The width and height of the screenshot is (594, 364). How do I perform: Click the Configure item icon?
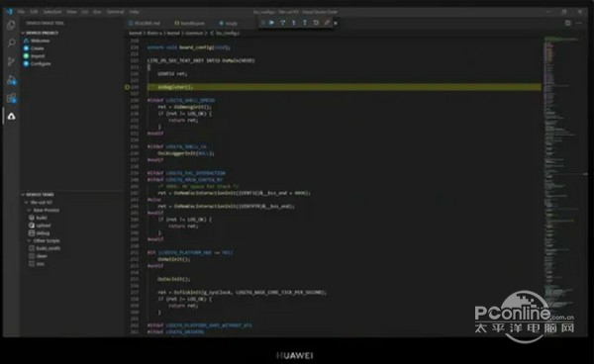point(26,63)
